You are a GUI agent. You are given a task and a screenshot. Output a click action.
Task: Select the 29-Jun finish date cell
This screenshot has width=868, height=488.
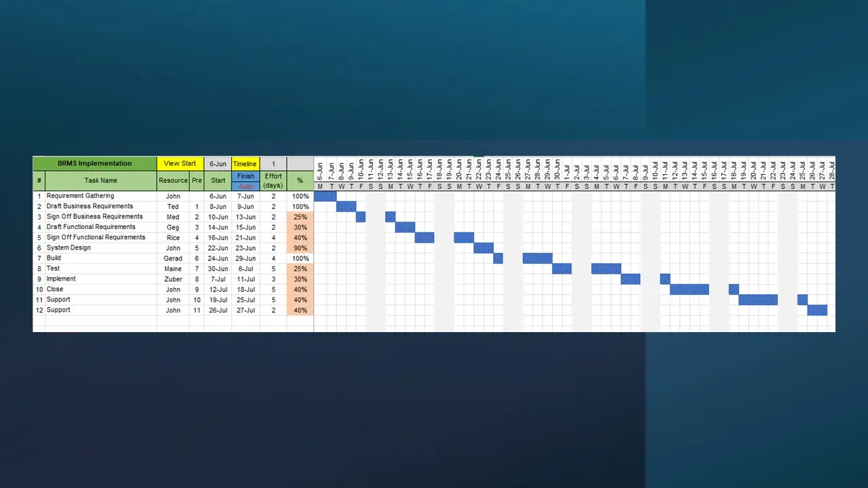[x=245, y=258]
